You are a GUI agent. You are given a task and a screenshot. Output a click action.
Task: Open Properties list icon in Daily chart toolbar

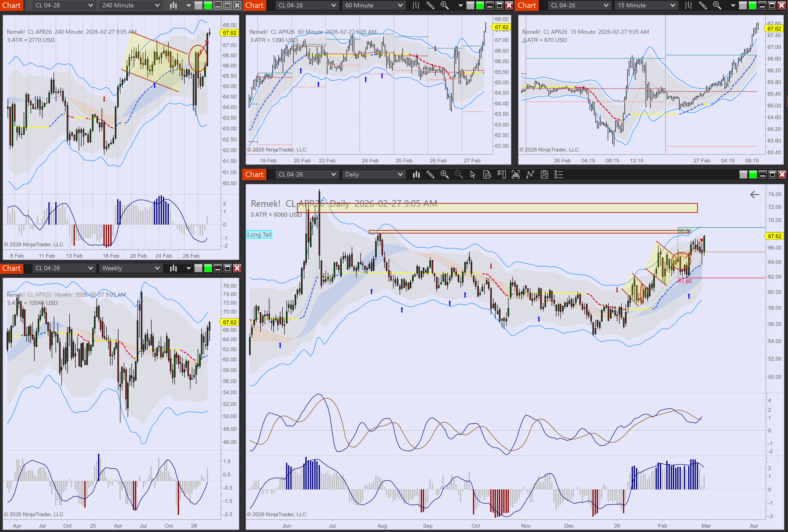(559, 175)
